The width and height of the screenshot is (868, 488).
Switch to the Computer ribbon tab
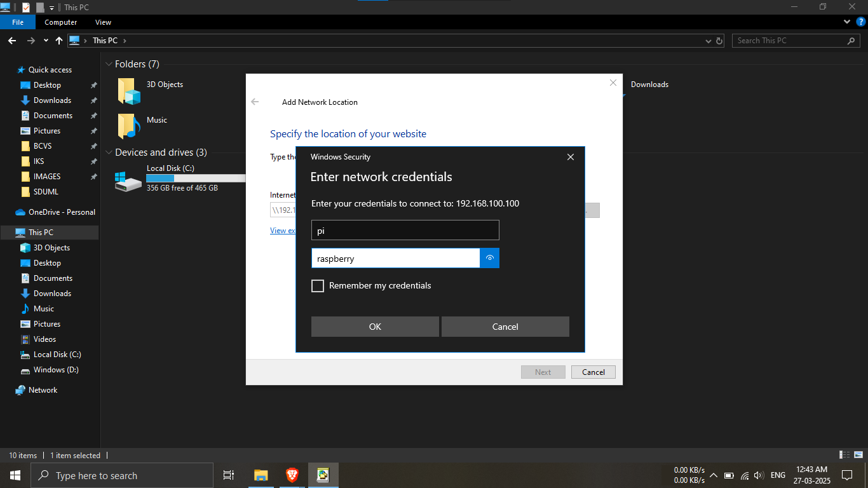pos(61,22)
